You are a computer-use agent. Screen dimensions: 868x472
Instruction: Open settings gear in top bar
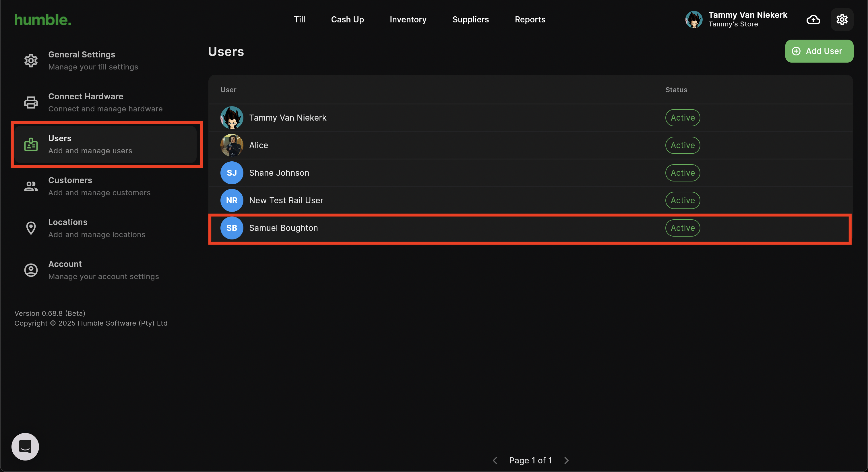842,20
